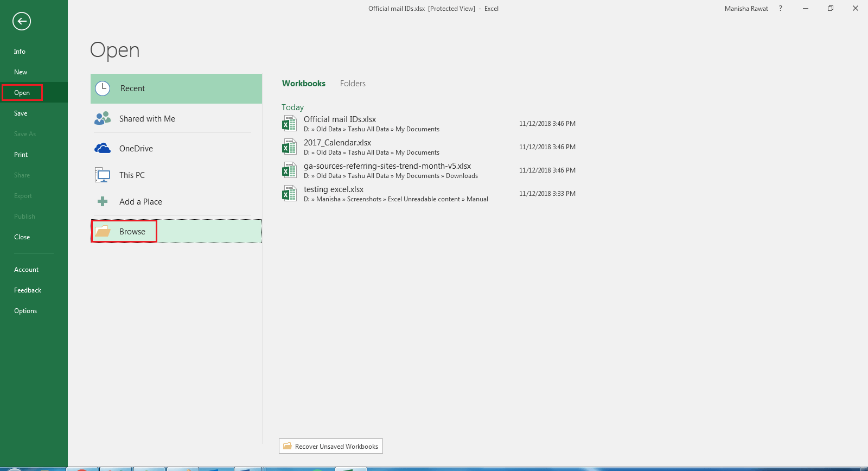Open the Info page
868x471 pixels.
[x=34, y=52]
